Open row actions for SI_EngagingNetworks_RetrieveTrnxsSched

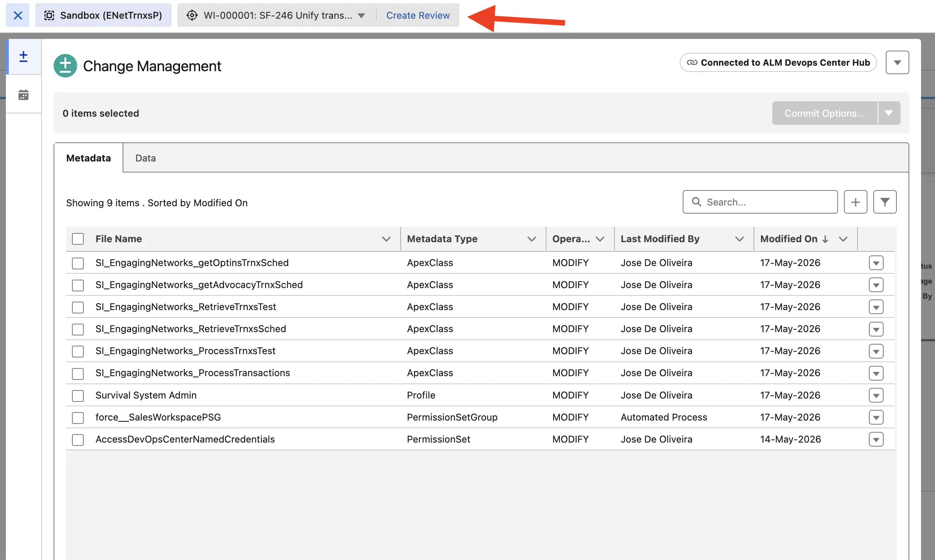click(x=876, y=329)
